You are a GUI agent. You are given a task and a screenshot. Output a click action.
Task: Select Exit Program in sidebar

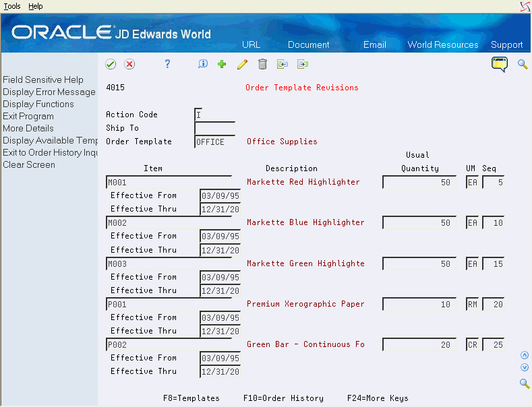tap(28, 117)
